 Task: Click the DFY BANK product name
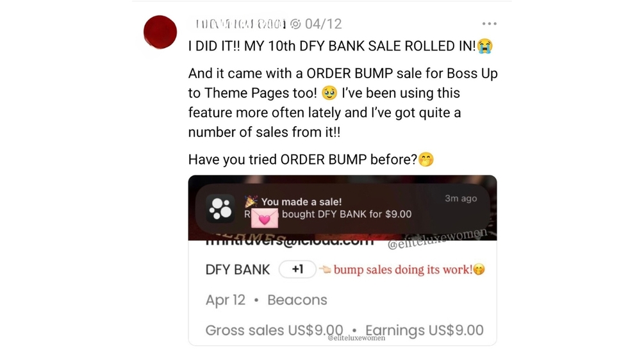point(238,270)
